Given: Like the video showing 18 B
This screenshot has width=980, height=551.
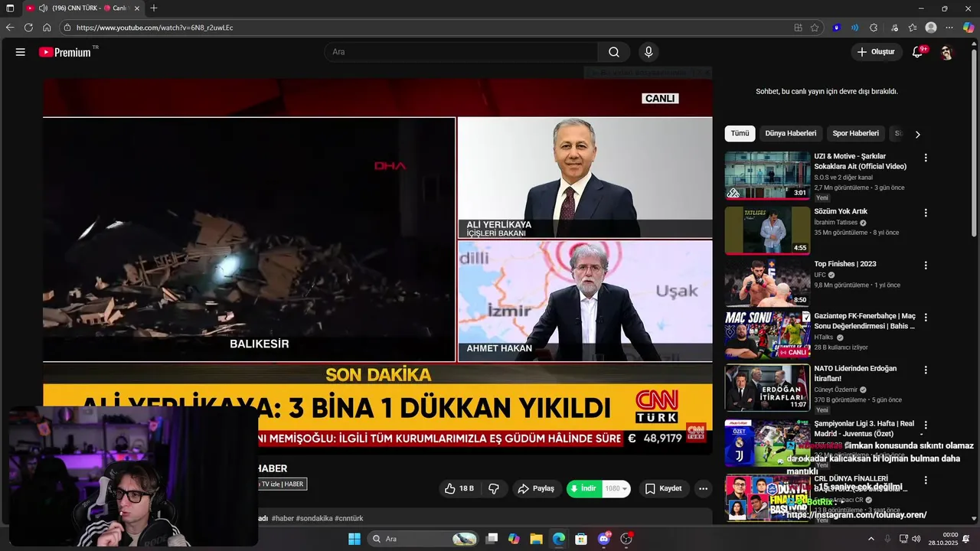Looking at the screenshot, I should (x=459, y=488).
